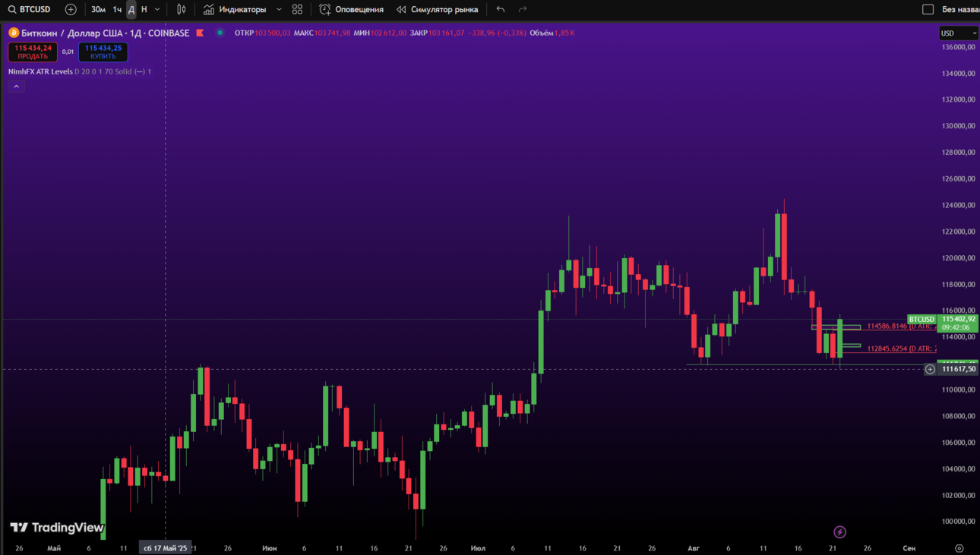Click the undo arrow

500,9
